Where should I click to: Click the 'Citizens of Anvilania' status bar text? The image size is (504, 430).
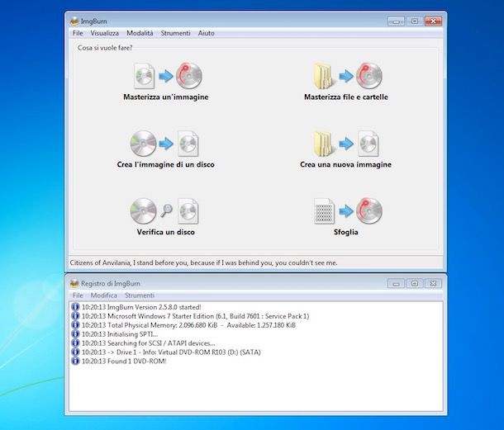point(203,262)
